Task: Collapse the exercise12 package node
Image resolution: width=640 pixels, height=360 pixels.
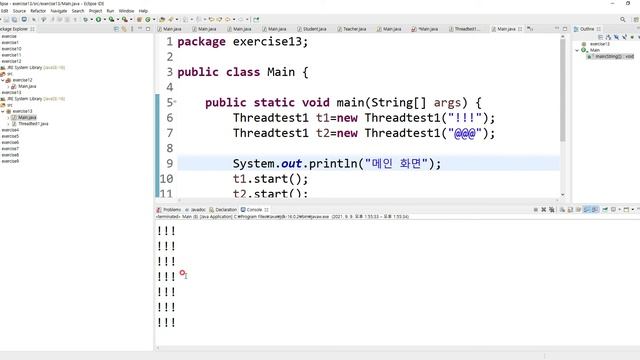Action: point(3,80)
